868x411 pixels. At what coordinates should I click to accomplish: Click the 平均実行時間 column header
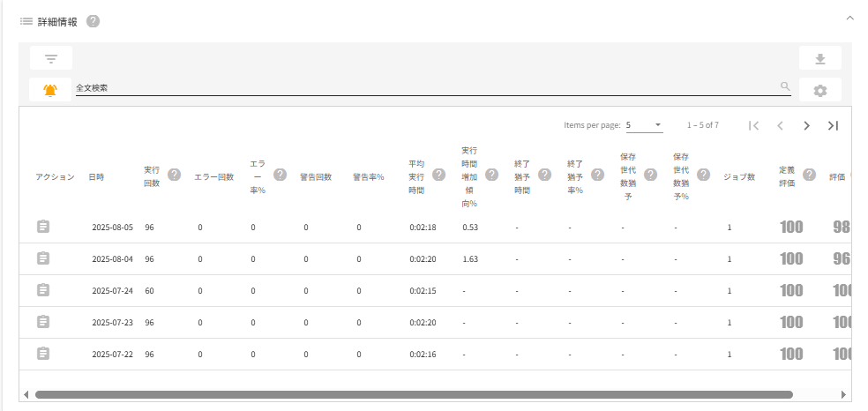(417, 177)
